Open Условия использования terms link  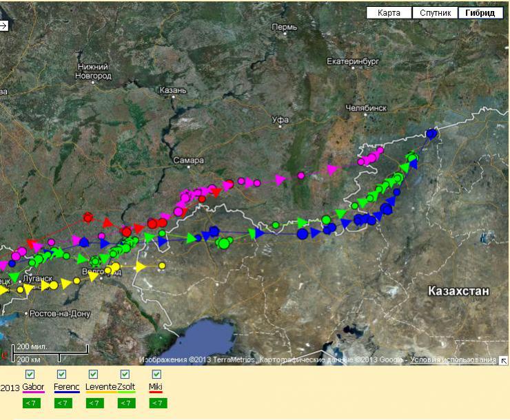coord(453,360)
